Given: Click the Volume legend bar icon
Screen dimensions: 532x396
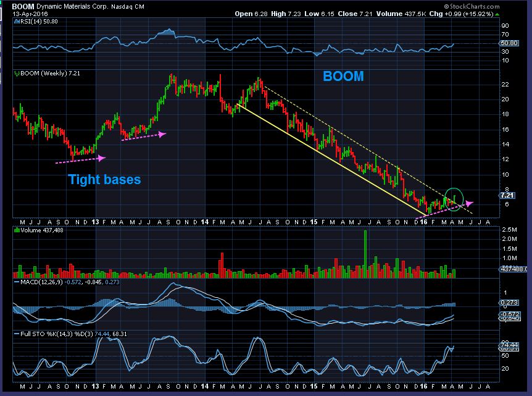Looking at the screenshot, I should click(17, 230).
